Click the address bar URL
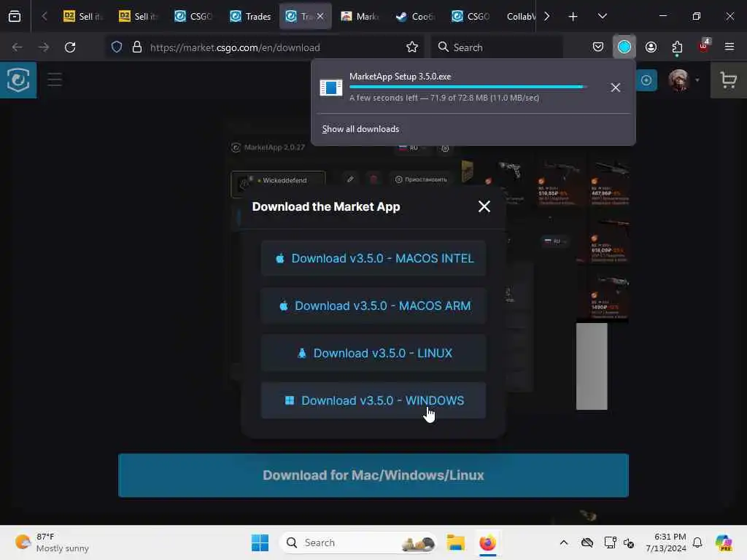747x560 pixels. click(235, 47)
